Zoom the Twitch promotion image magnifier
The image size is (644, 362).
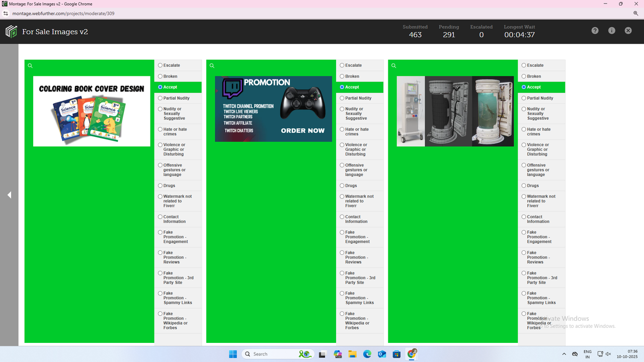[212, 66]
